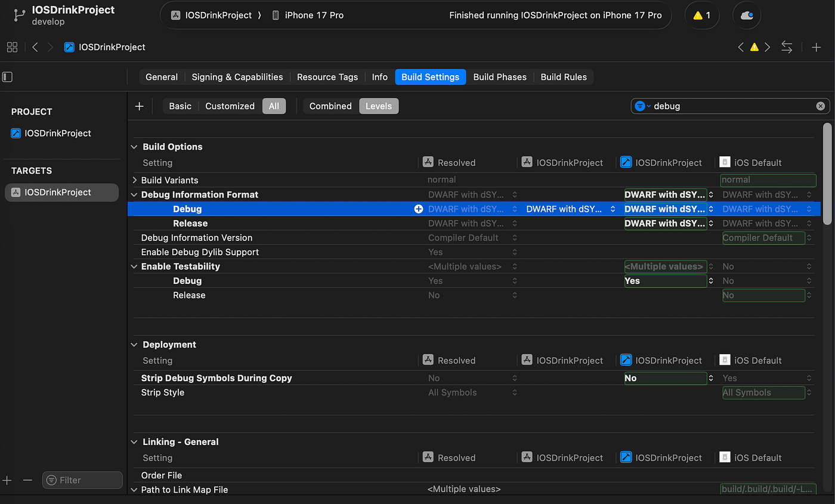This screenshot has height=504, width=835.
Task: Click 'Finished running IOSDrinkProject' status text
Action: (555, 16)
